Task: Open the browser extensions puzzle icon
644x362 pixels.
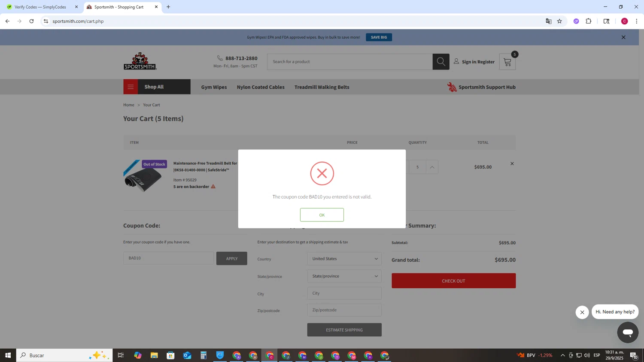Action: click(589, 21)
